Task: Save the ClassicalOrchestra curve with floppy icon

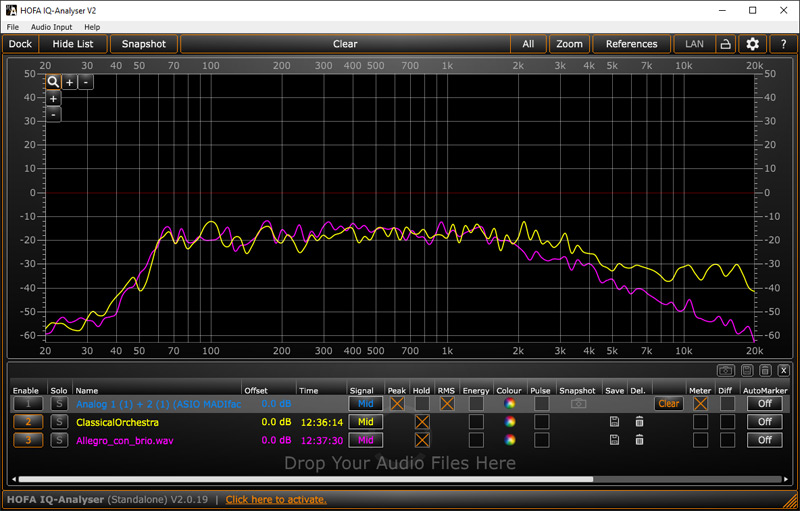Action: (x=615, y=422)
